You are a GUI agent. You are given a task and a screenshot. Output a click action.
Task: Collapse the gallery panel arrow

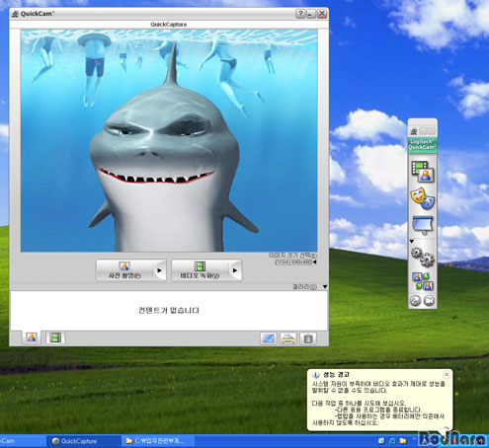click(x=325, y=287)
